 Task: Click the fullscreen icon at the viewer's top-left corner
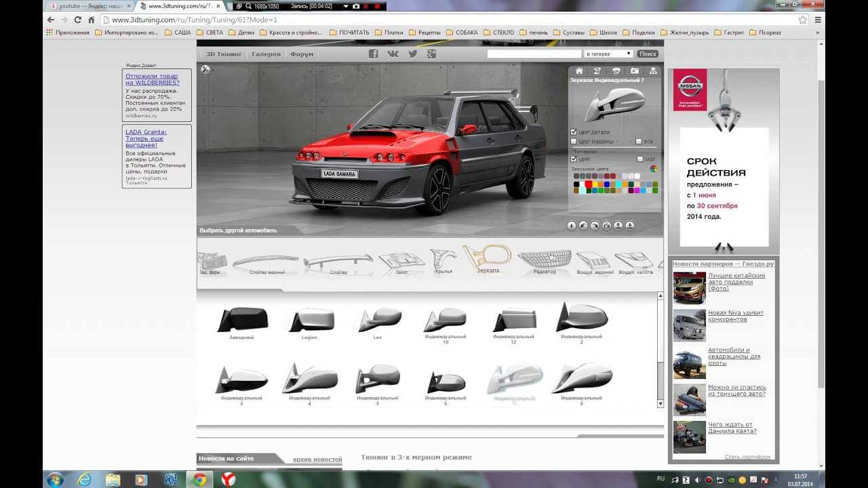click(205, 69)
